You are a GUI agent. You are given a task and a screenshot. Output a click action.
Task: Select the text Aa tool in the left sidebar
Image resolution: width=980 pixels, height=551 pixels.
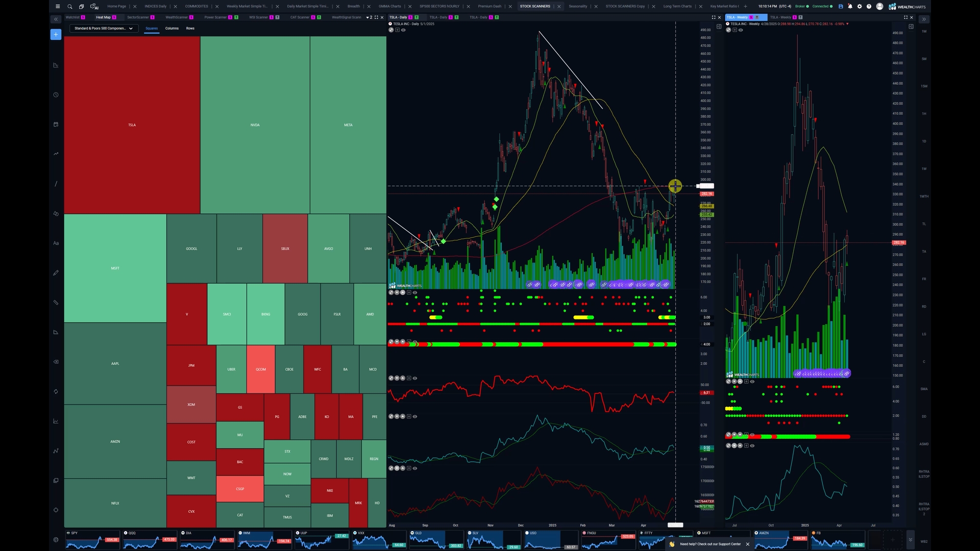pos(56,243)
